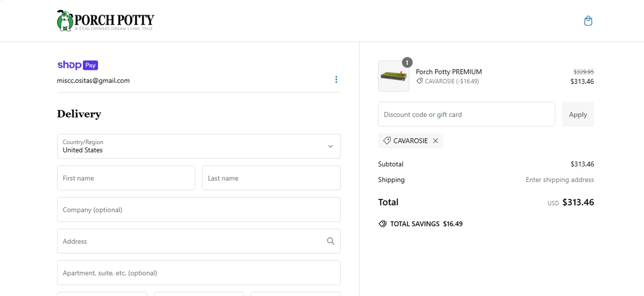Click the CAVAROSIE (-$16.49) line discount text
The height and width of the screenshot is (296, 644).
pos(452,81)
